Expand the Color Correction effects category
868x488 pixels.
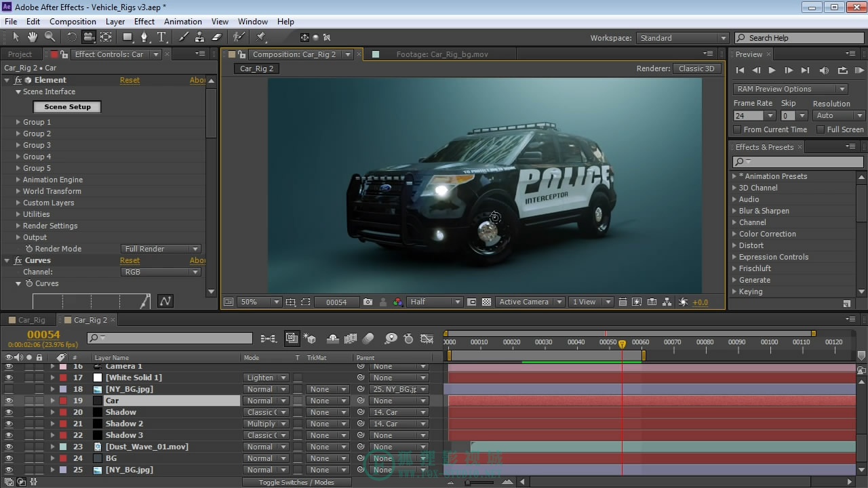(x=734, y=234)
